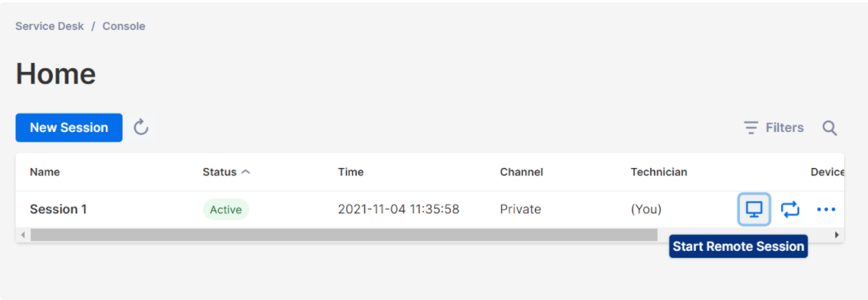Screen dimensions: 868x300
Task: Open the Filters panel
Action: click(x=774, y=128)
